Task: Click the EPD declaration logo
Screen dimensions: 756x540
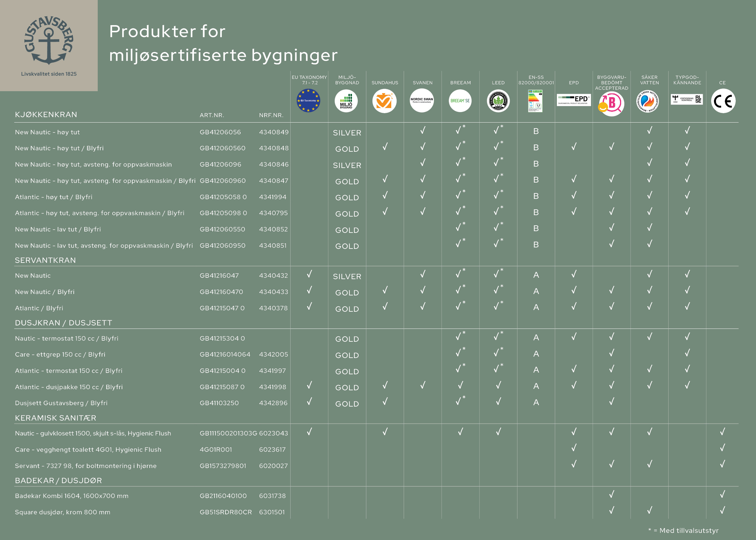Action: click(x=574, y=100)
